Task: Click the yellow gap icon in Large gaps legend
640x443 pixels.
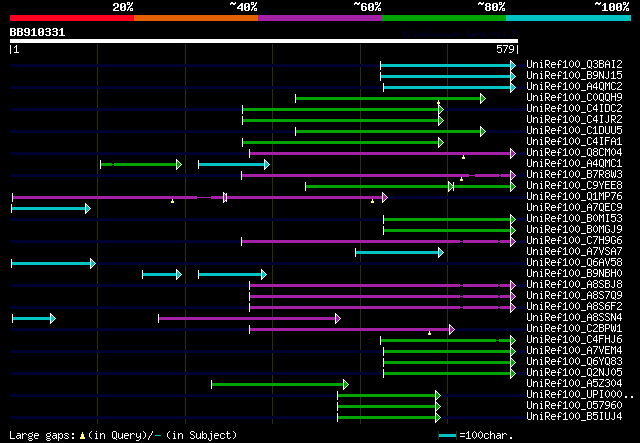Action: [x=82, y=436]
